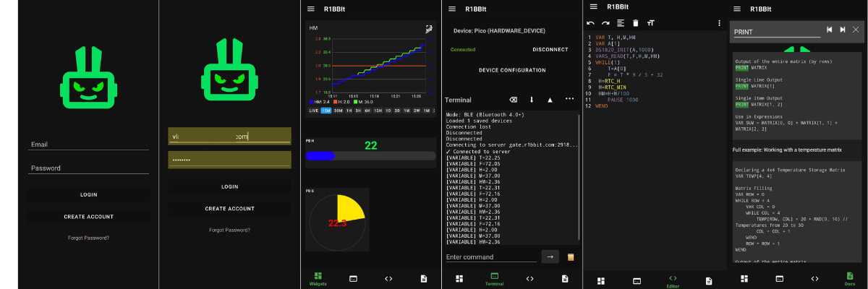This screenshot has width=868, height=289.
Task: Undo the last edit in code editor
Action: click(x=590, y=23)
